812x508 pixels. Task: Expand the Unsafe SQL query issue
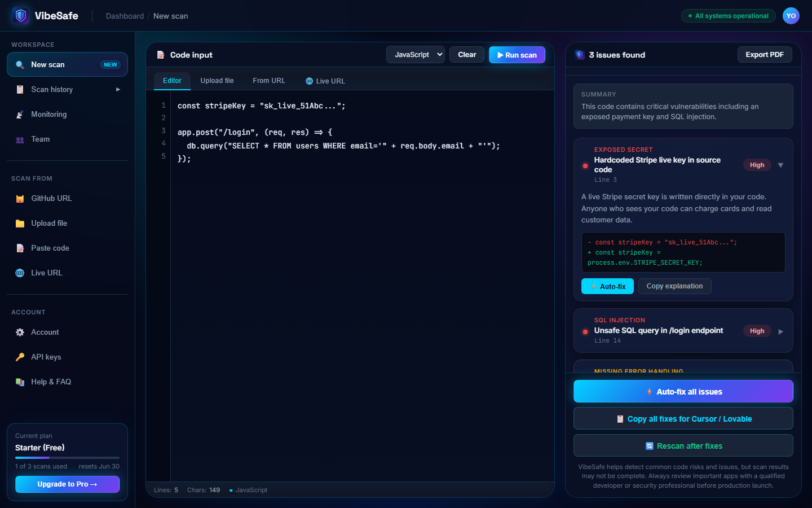click(780, 332)
